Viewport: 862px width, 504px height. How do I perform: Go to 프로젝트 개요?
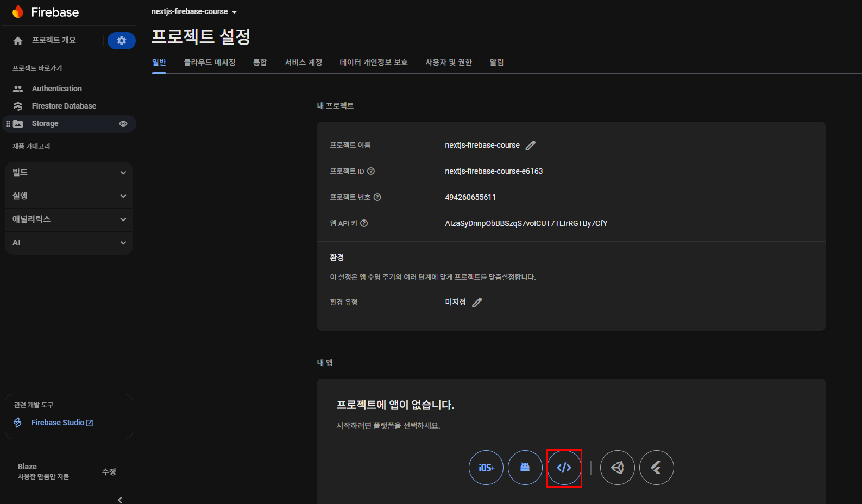point(54,40)
